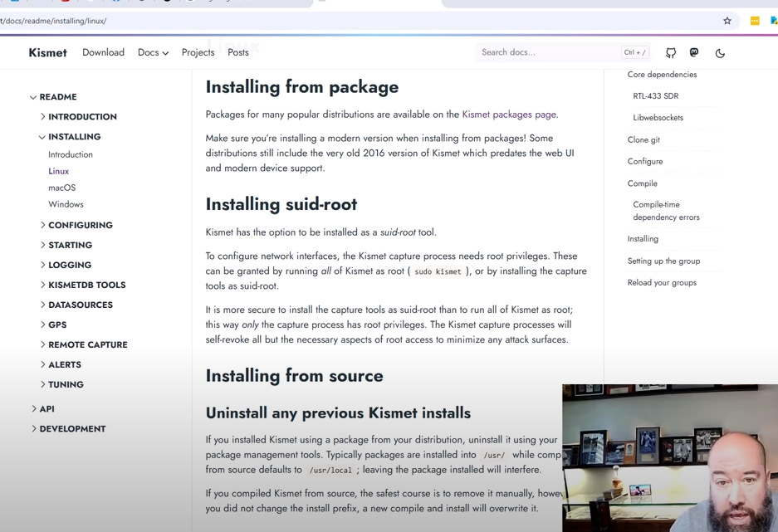Open the Windows install page
This screenshot has height=532, width=778.
coord(66,204)
